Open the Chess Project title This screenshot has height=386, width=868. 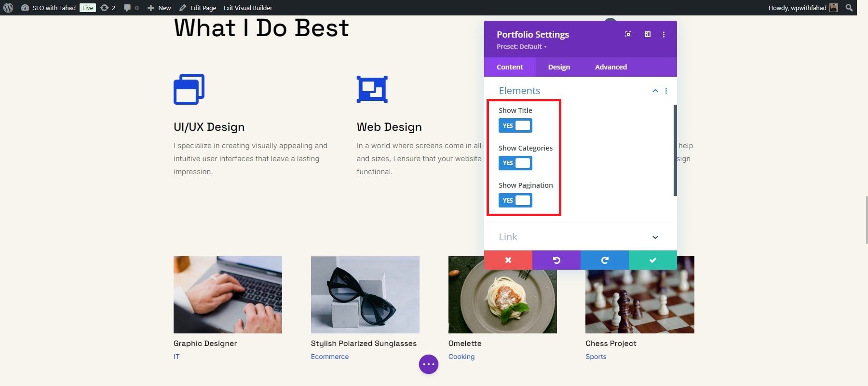(x=611, y=343)
